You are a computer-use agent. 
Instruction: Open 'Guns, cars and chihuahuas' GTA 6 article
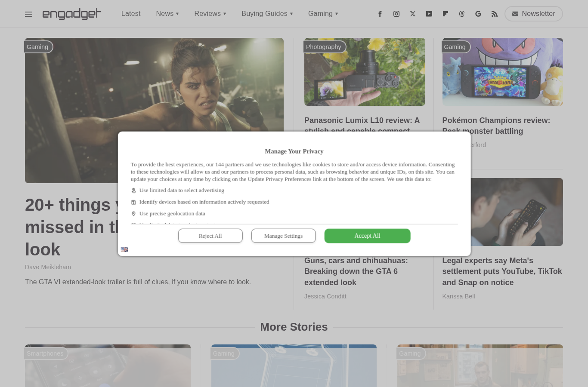[x=356, y=271]
